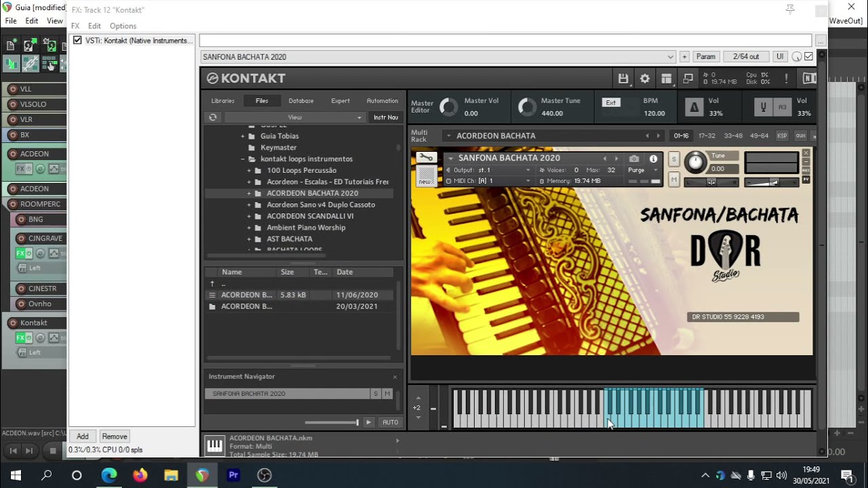The image size is (868, 488).
Task: Open the browser View dropdown
Action: pyautogui.click(x=294, y=117)
